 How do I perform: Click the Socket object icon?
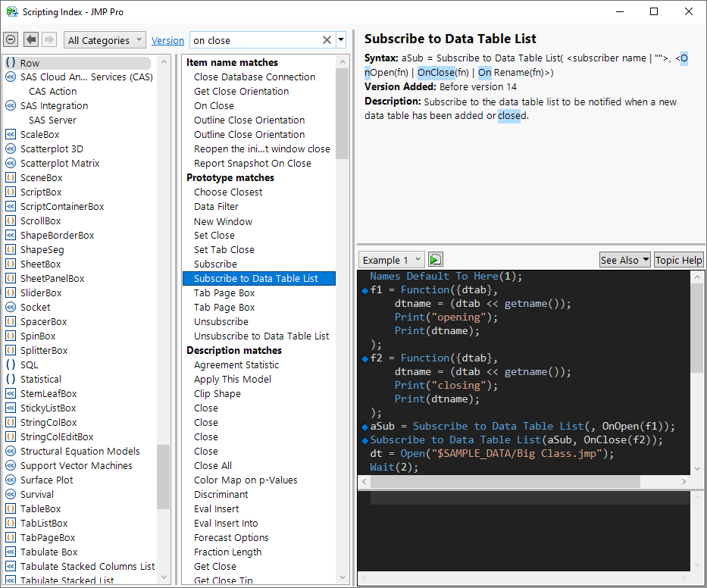tap(11, 308)
